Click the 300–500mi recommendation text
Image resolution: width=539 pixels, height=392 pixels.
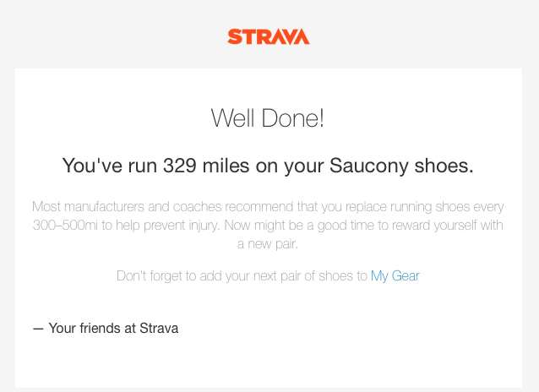(65, 226)
